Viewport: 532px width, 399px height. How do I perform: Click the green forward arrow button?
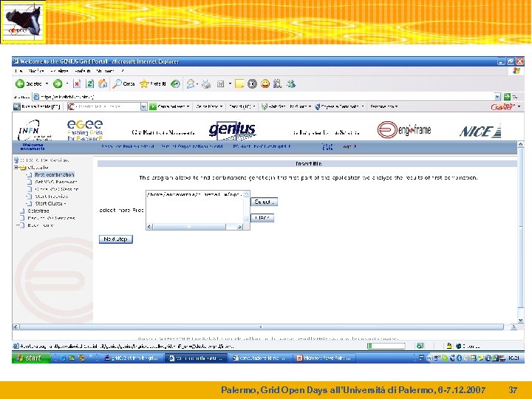coord(58,83)
